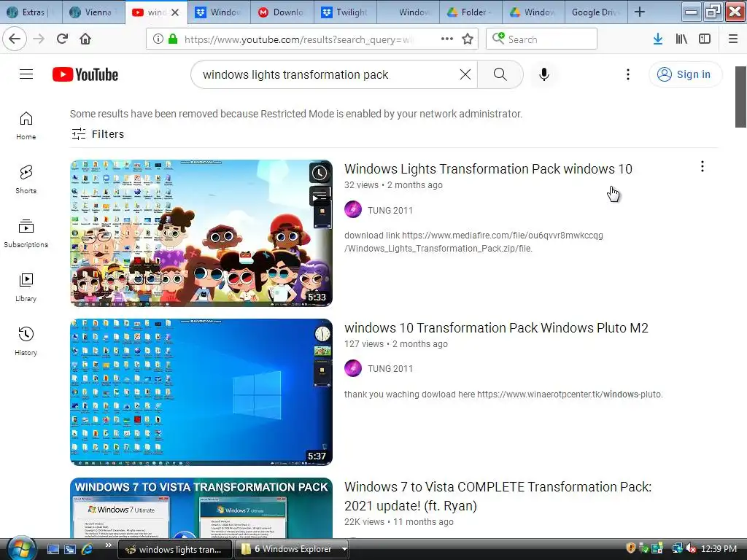Play the Windows Lights Transformation Pack thumbnail
This screenshot has width=747, height=560.
pyautogui.click(x=201, y=233)
